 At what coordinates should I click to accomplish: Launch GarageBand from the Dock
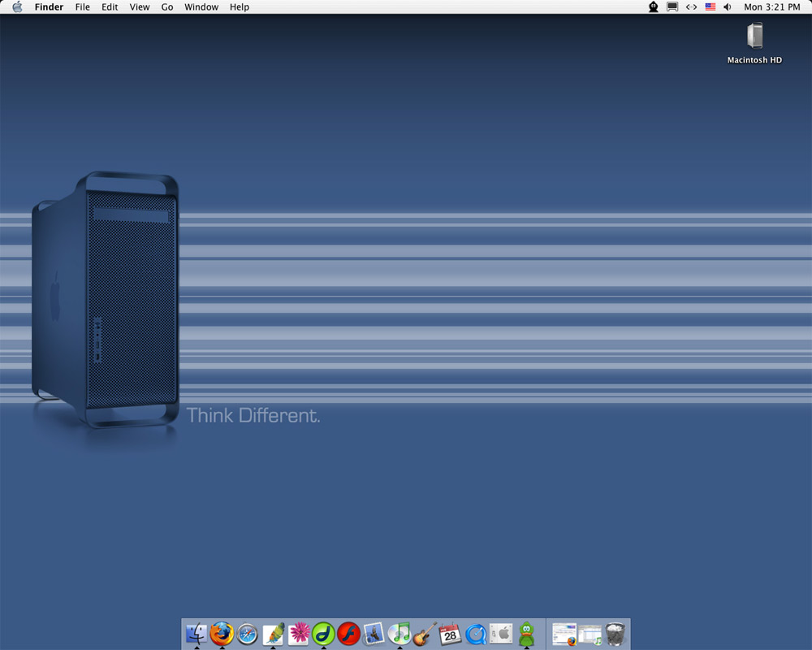(425, 634)
